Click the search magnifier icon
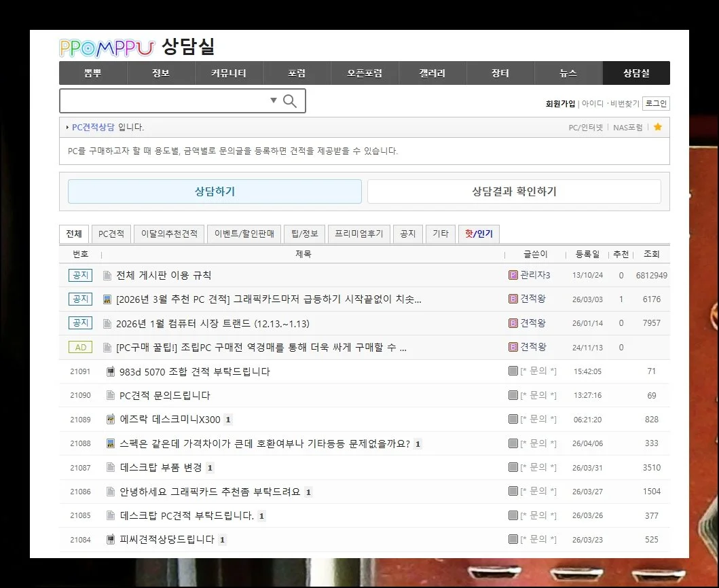This screenshot has height=588, width=719. coord(290,100)
